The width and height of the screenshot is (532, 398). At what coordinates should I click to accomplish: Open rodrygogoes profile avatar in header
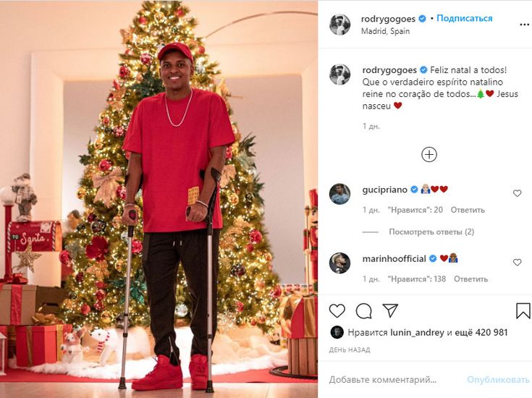[339, 25]
